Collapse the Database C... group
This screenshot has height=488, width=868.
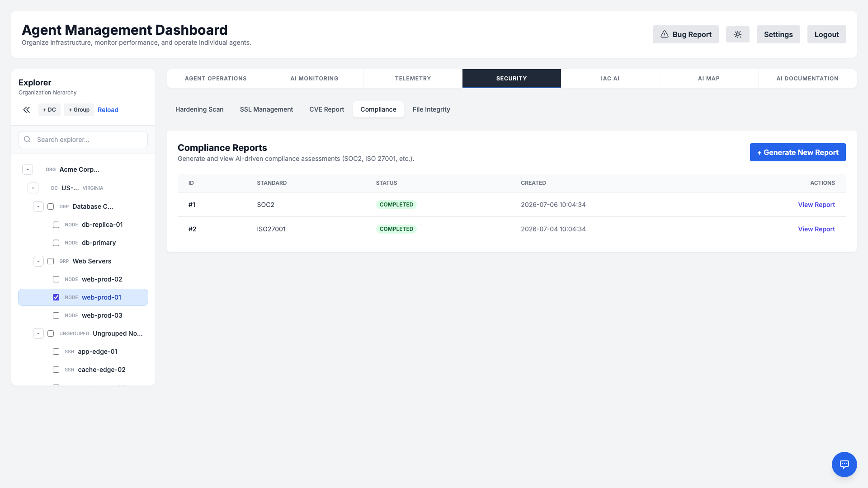(38, 206)
